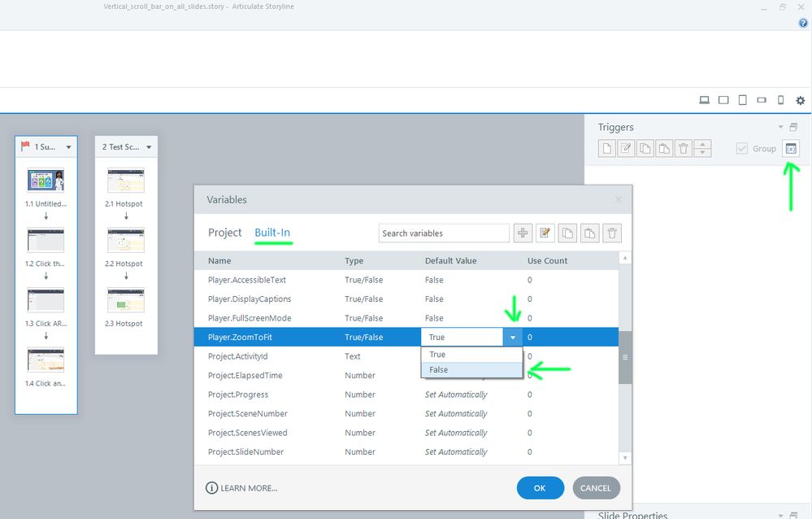Choose False in the dropdown list
Screen dimensions: 812x519
pos(471,369)
